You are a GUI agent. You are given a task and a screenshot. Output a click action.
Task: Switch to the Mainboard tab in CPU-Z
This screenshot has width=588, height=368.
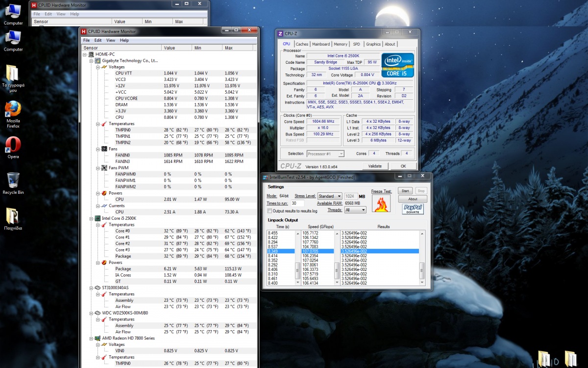(x=321, y=44)
